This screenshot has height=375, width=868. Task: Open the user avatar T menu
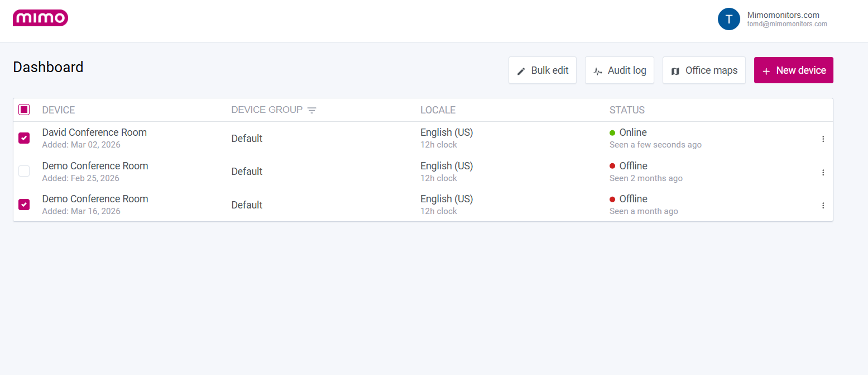[728, 19]
